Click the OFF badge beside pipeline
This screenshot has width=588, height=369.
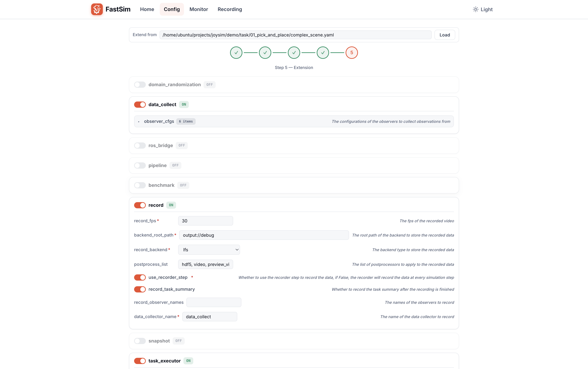click(x=175, y=165)
